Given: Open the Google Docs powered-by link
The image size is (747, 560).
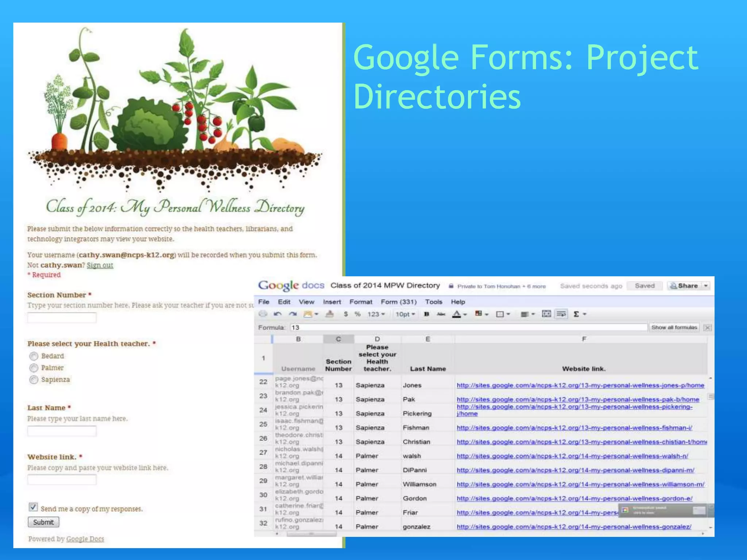Looking at the screenshot, I should (x=85, y=539).
